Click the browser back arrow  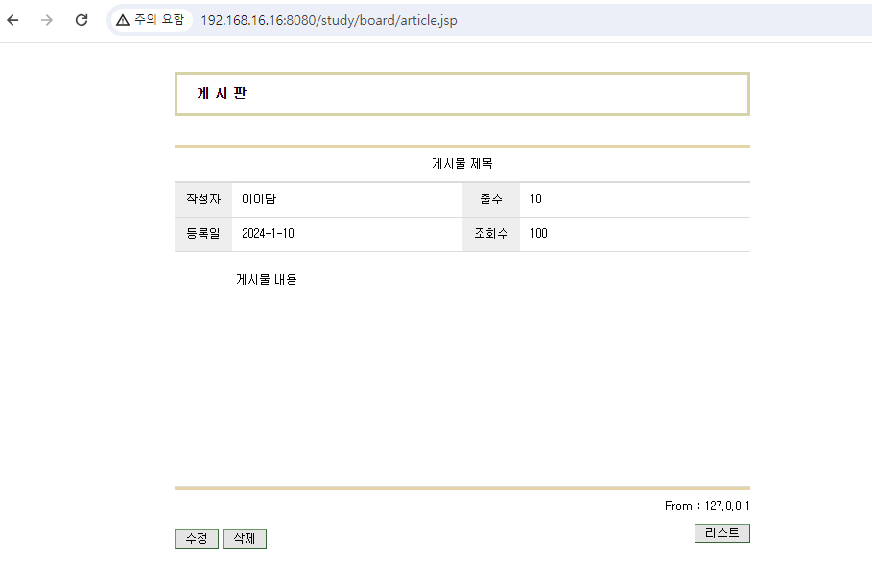12,20
